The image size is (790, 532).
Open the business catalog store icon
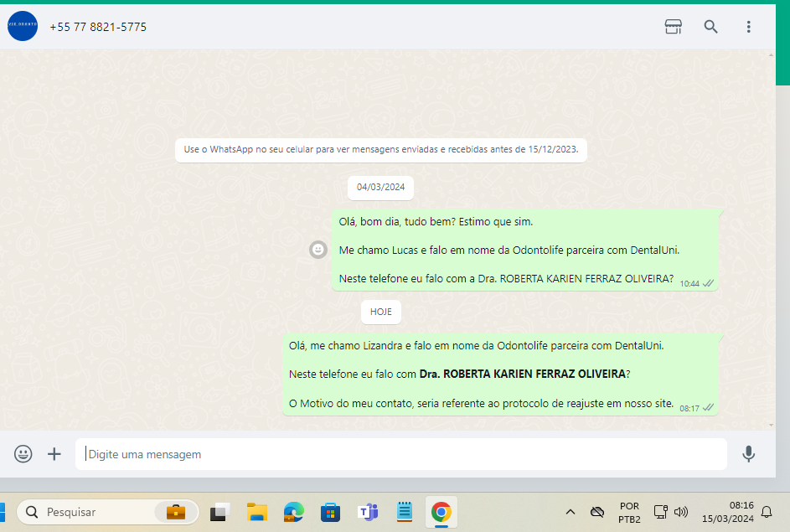[673, 27]
